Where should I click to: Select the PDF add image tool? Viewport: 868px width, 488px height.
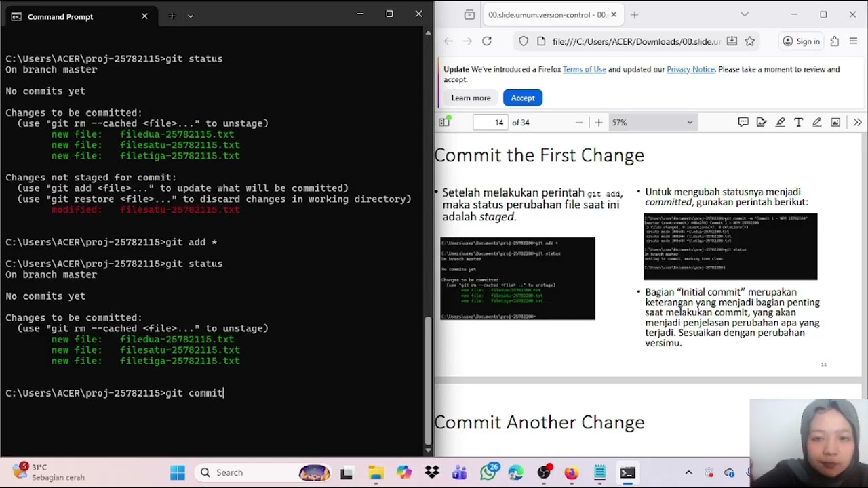[835, 122]
